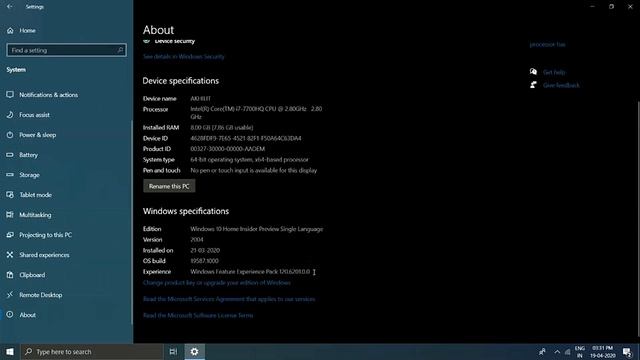Select the Edition value Windows 10 Home text
The image size is (640, 360).
[257, 229]
